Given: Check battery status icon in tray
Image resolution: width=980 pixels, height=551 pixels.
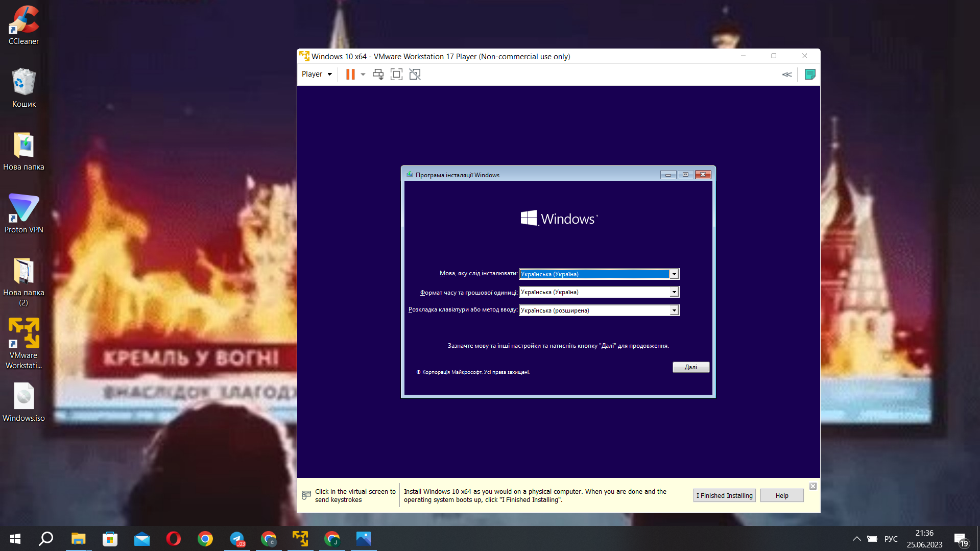Looking at the screenshot, I should 872,539.
